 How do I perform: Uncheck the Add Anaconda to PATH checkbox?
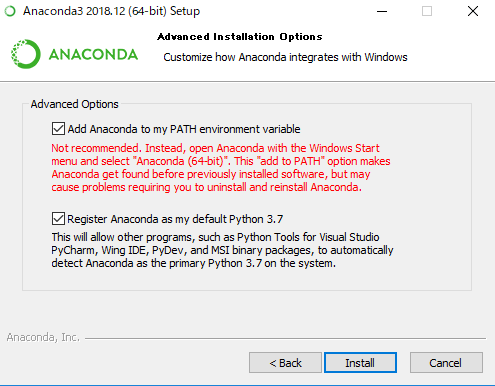(58, 129)
